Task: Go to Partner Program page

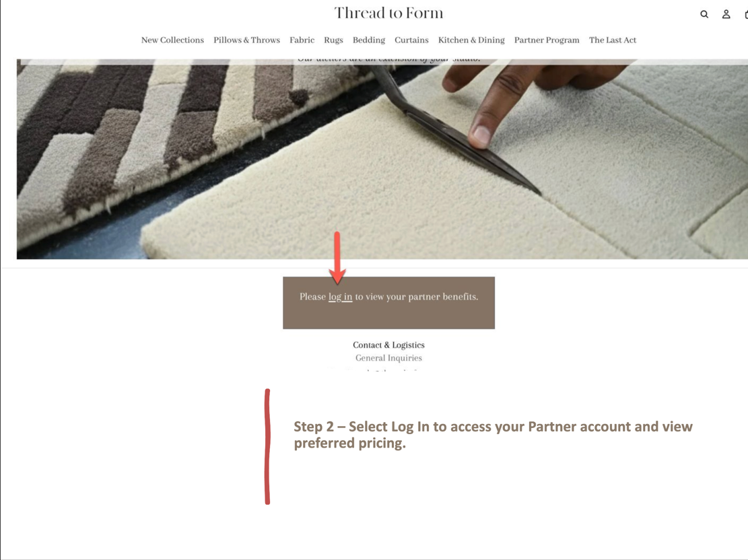Action: pos(547,40)
